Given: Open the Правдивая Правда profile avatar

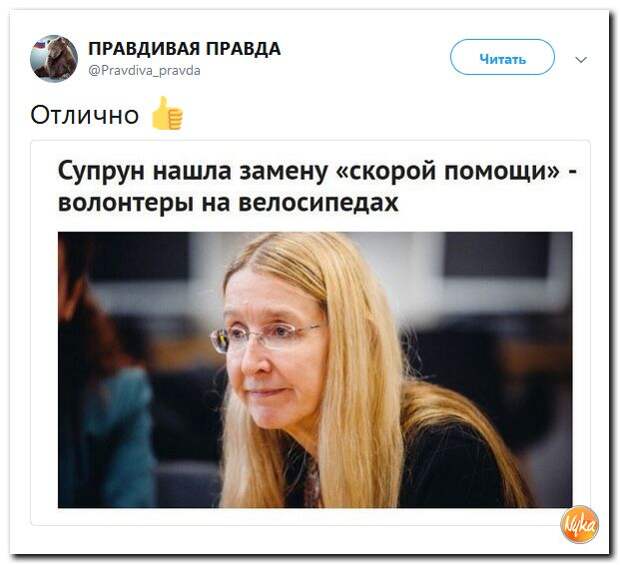Looking at the screenshot, I should click(54, 58).
